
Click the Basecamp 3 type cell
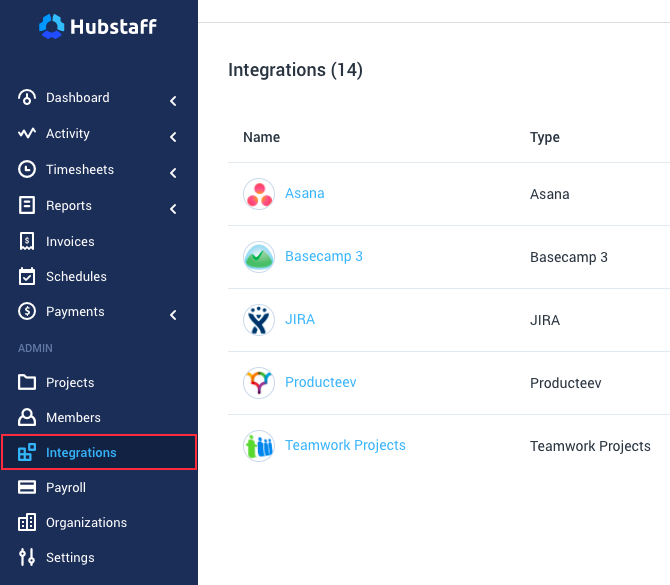569,257
